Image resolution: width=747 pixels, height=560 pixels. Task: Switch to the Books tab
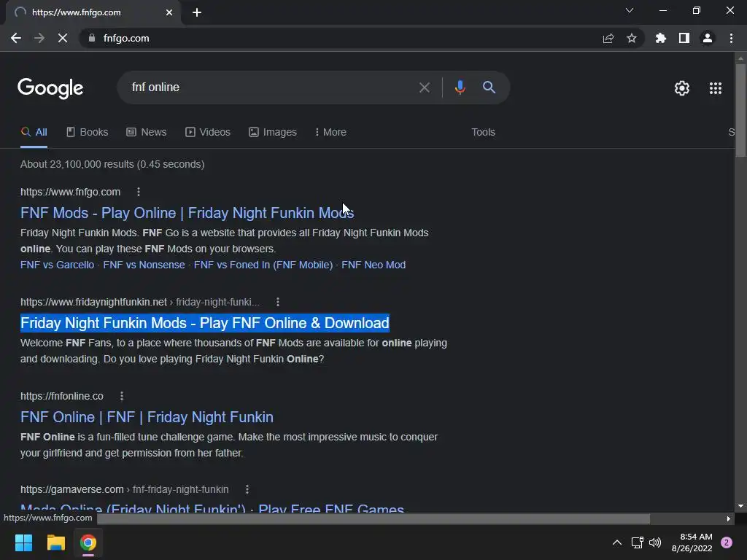click(x=88, y=133)
